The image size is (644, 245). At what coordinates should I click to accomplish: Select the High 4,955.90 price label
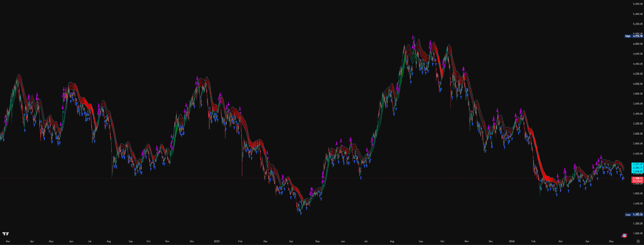coord(634,36)
